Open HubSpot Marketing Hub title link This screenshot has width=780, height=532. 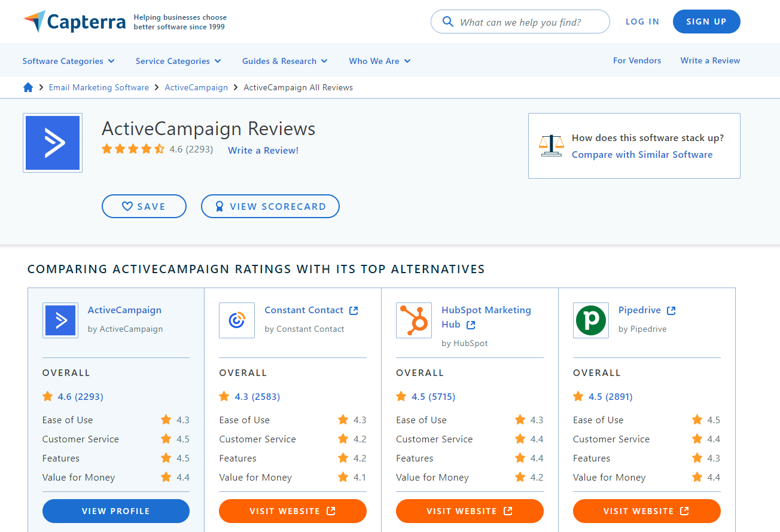pos(486,317)
